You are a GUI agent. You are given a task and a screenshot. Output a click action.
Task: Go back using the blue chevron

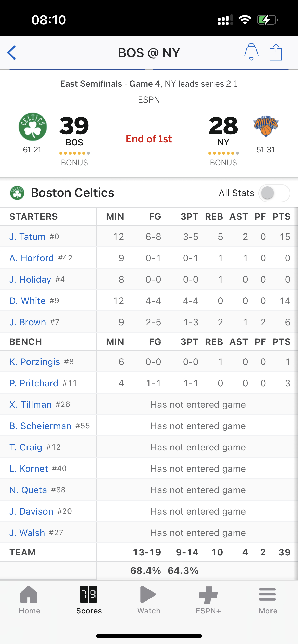coord(11,53)
